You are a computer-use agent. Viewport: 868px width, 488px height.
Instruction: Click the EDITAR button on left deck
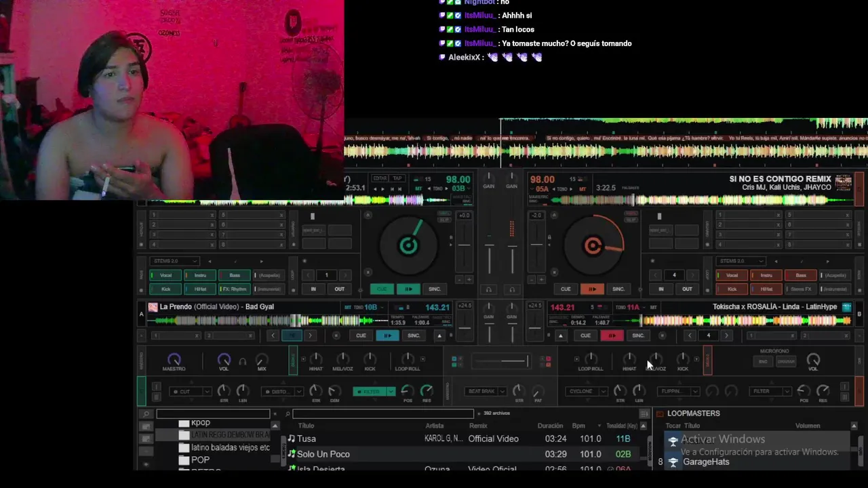380,178
